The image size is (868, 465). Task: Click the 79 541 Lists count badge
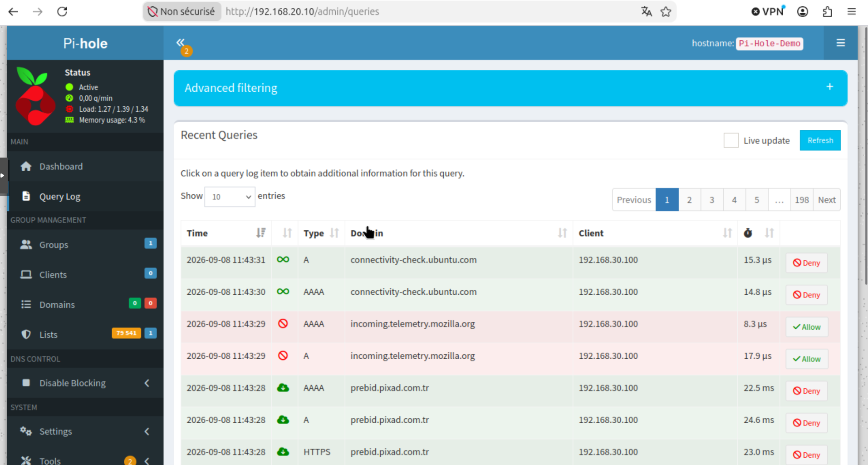[x=126, y=333]
